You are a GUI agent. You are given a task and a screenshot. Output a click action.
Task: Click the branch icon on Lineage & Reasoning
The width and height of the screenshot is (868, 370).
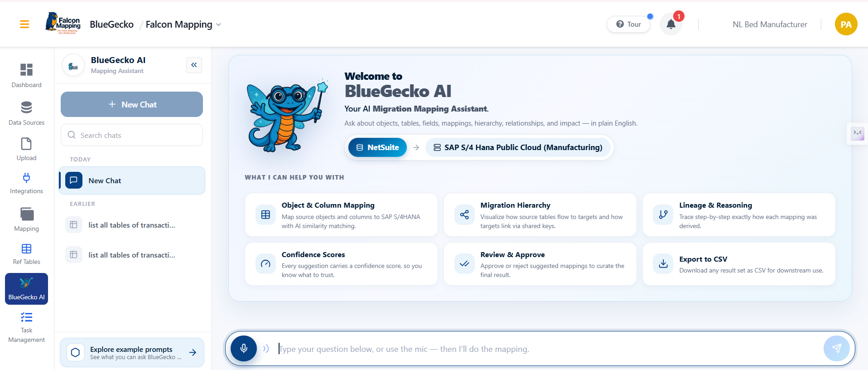(x=664, y=215)
